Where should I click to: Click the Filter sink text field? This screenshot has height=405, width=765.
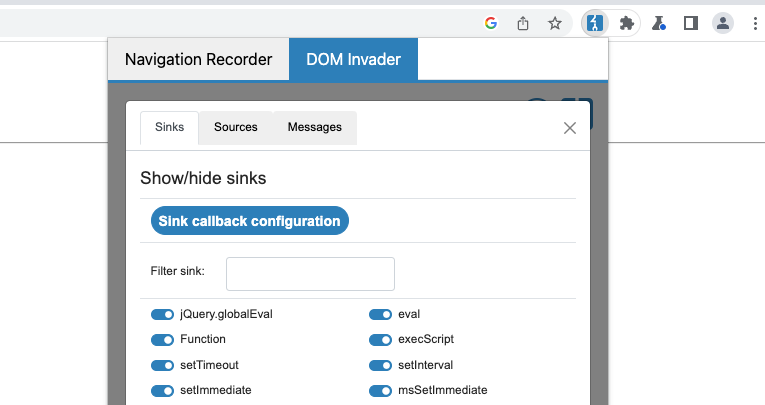[310, 273]
